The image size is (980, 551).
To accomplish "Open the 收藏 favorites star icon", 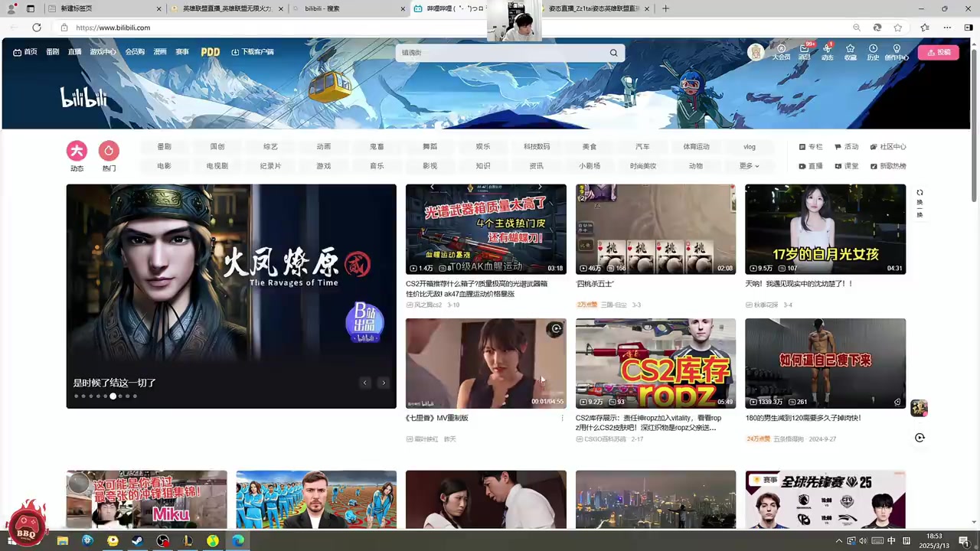I will pyautogui.click(x=850, y=50).
